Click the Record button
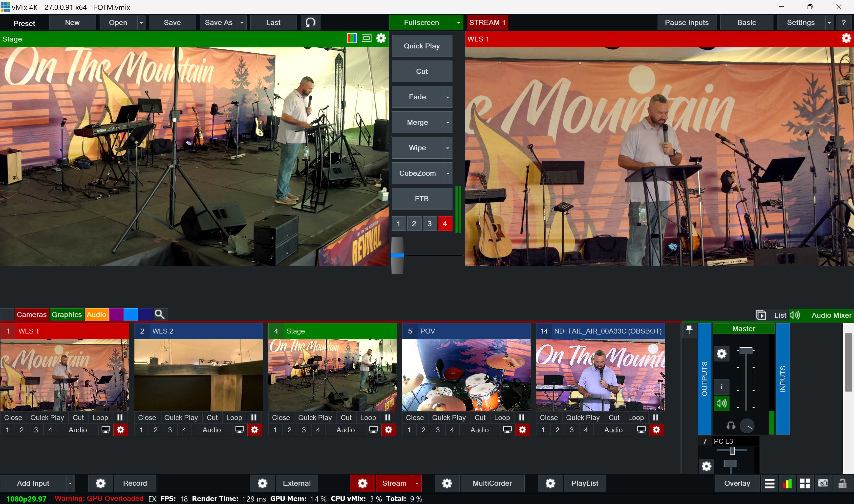This screenshot has width=854, height=504. point(135,483)
